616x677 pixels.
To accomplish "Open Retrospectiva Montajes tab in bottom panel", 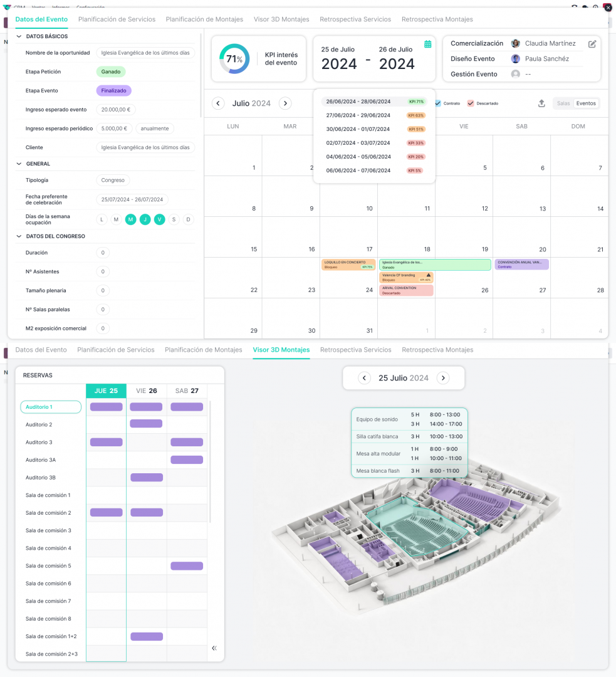I will pos(437,350).
